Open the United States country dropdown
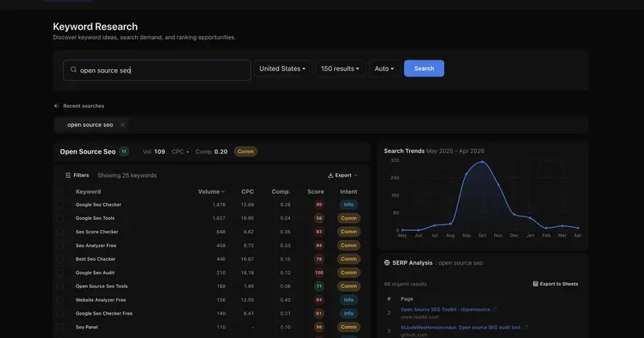Screen dimensions: 644x338 [x=283, y=68]
